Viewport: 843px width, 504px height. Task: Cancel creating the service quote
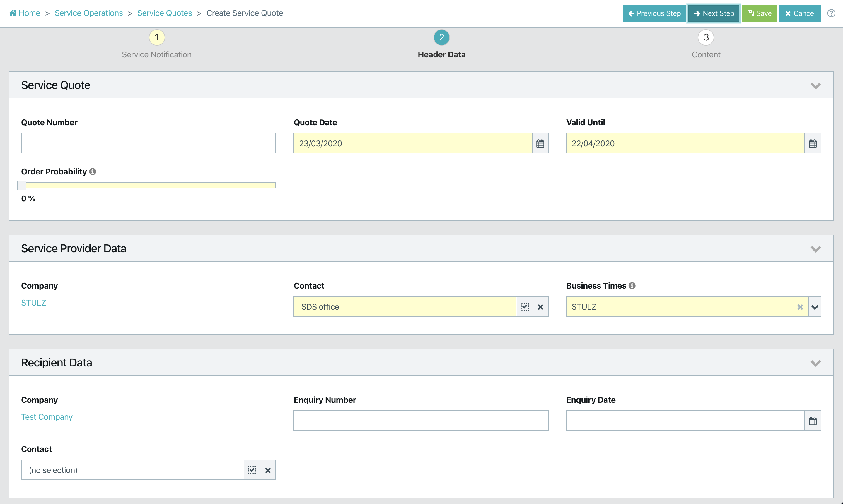[x=800, y=13]
